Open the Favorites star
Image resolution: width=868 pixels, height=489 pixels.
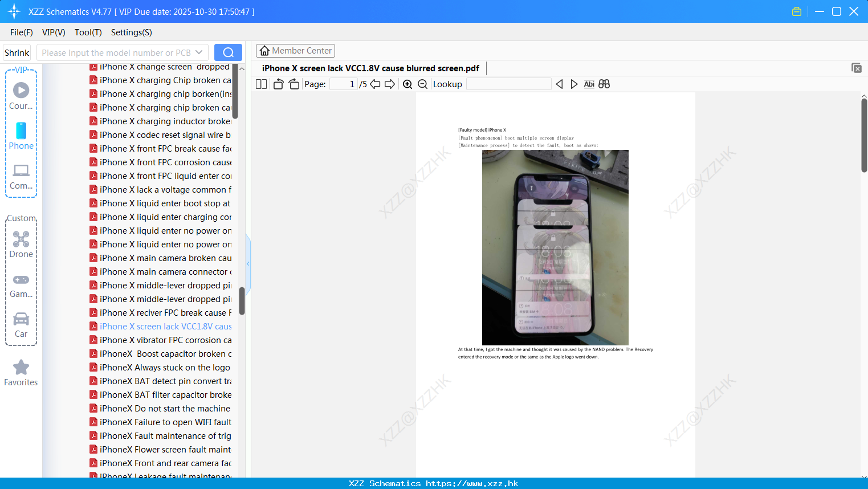tap(21, 373)
